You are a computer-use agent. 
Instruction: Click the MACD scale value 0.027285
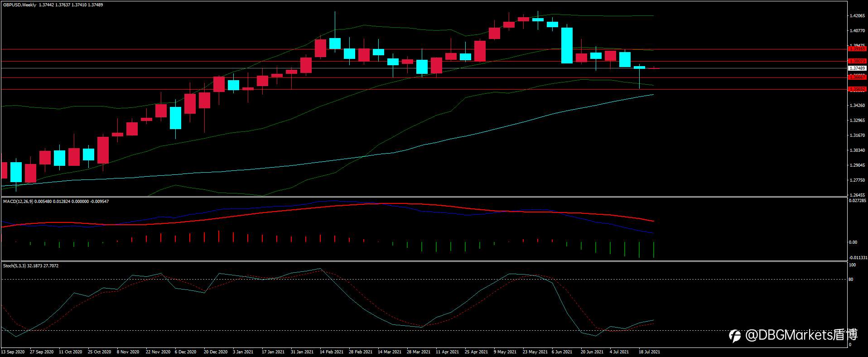858,200
